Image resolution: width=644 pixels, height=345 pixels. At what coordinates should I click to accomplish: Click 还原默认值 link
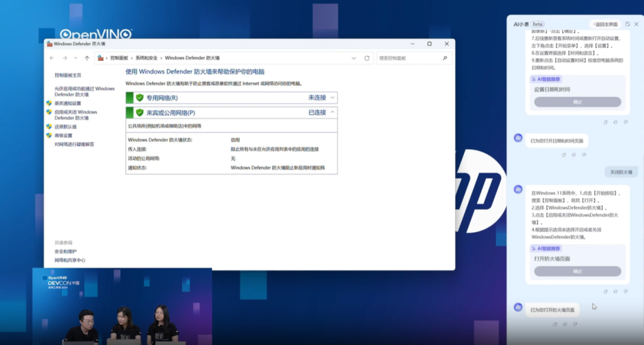(x=66, y=127)
